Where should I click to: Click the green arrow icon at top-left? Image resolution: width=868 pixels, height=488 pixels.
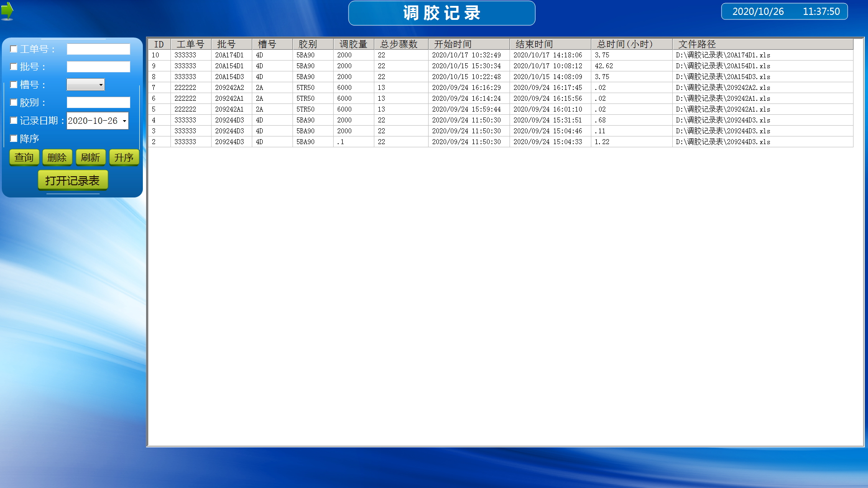point(7,11)
